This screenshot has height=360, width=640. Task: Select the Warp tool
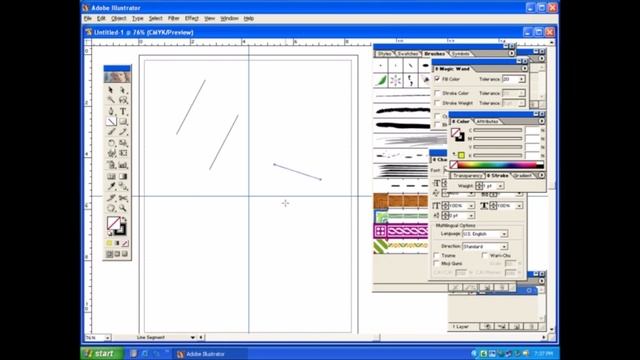click(x=111, y=153)
